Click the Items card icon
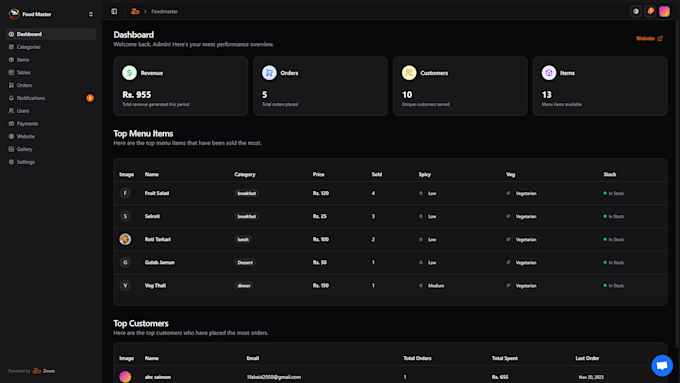This screenshot has width=680, height=383. coord(549,73)
